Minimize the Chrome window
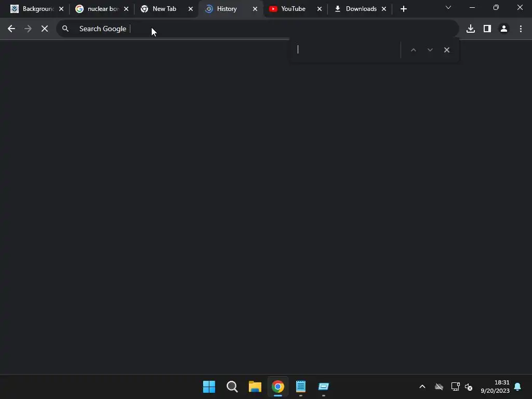The width and height of the screenshot is (532, 399). point(472,7)
